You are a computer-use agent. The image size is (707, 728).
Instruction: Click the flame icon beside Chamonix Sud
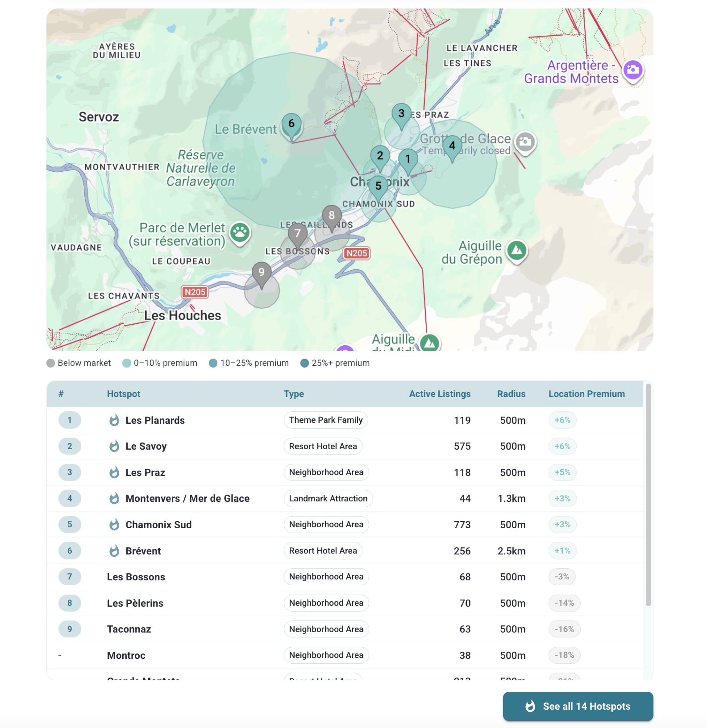114,525
